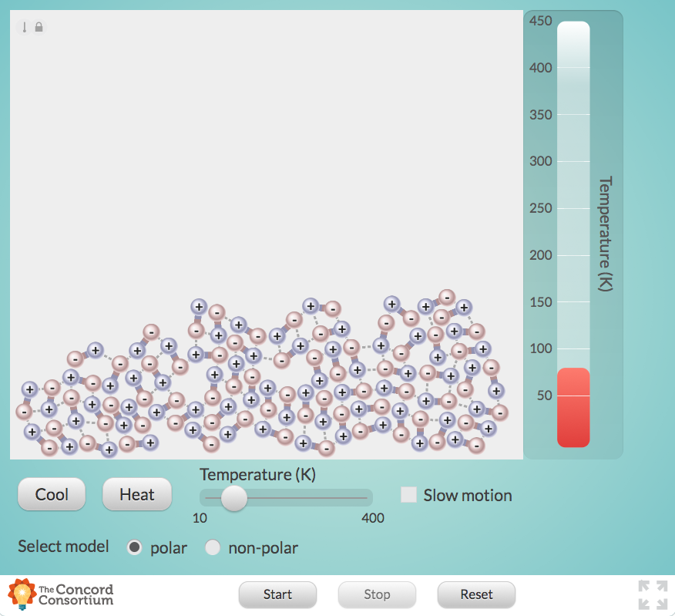Enable the Slow motion checkbox
This screenshot has width=675, height=616.
click(x=408, y=495)
